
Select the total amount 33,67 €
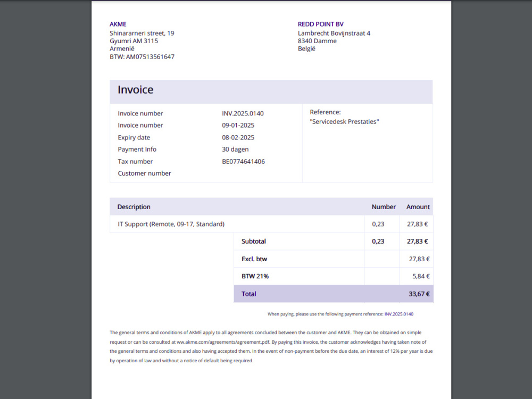click(419, 294)
